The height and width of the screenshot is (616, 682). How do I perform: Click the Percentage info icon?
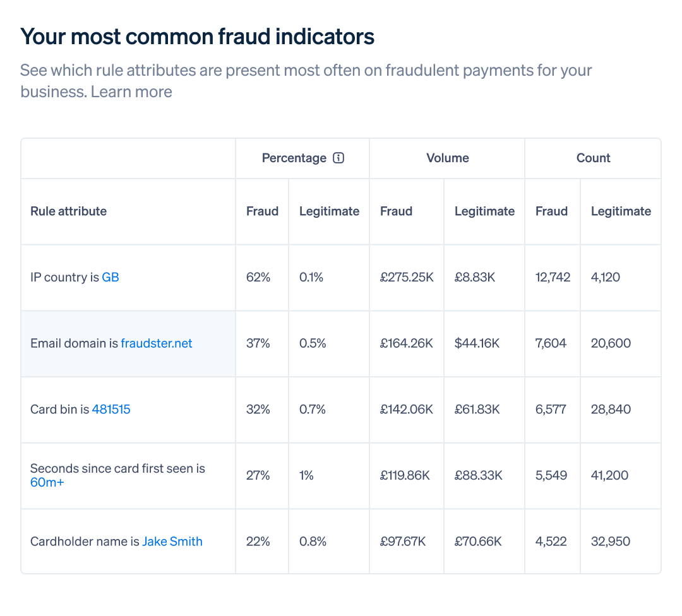338,158
